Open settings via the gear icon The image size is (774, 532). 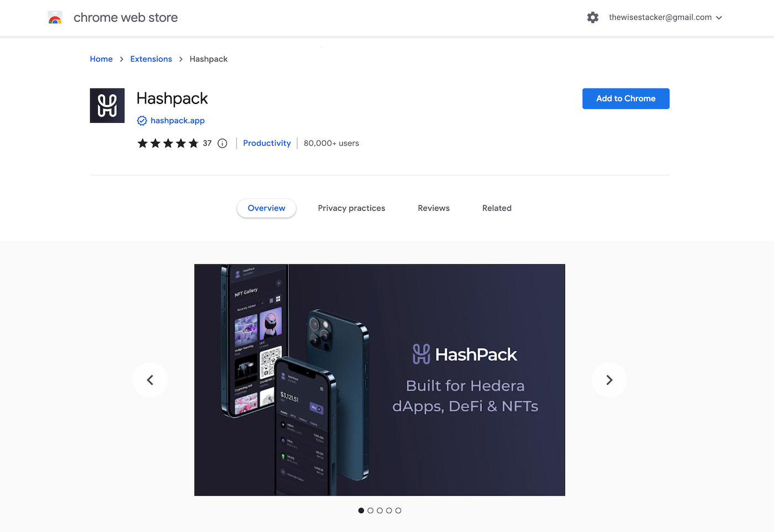(x=593, y=18)
